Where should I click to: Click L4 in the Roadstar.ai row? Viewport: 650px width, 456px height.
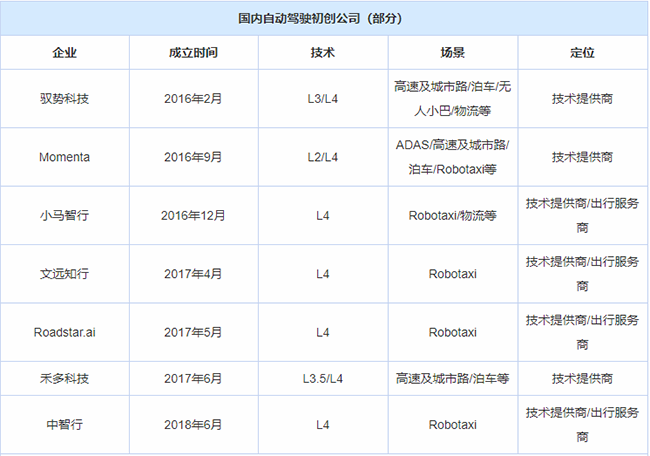[323, 332]
